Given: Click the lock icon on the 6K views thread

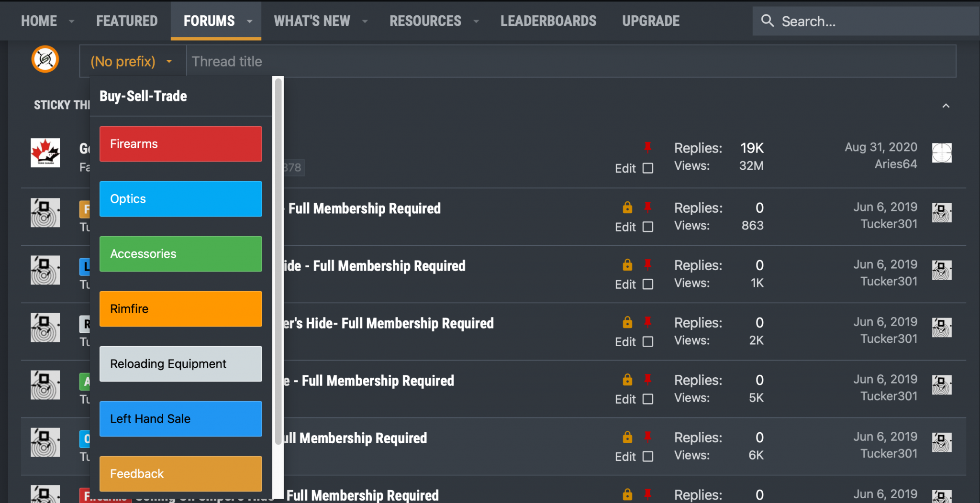Looking at the screenshot, I should [x=627, y=437].
